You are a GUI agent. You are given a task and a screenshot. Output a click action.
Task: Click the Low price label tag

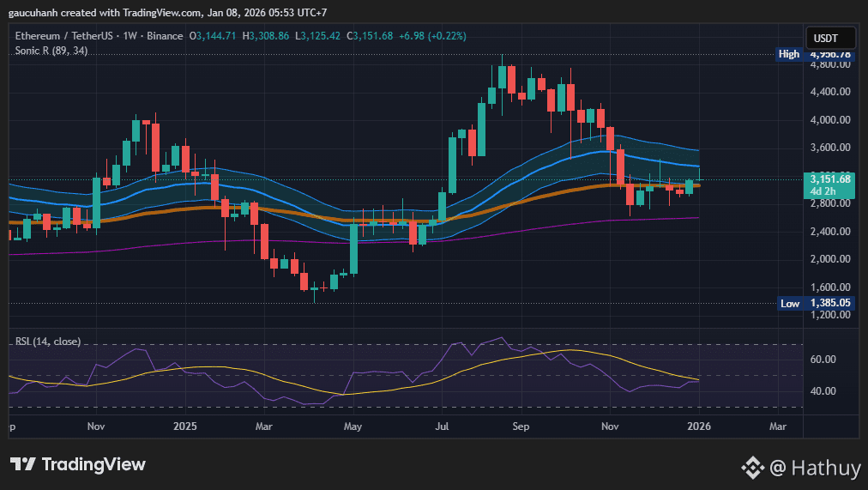tap(790, 303)
